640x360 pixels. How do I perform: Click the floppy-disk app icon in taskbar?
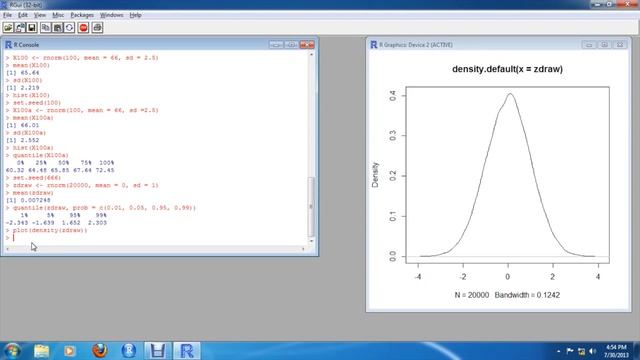tap(158, 351)
